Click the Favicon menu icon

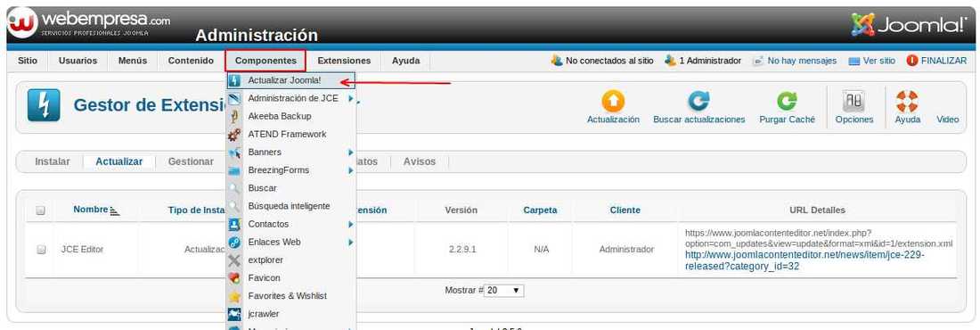click(x=234, y=278)
